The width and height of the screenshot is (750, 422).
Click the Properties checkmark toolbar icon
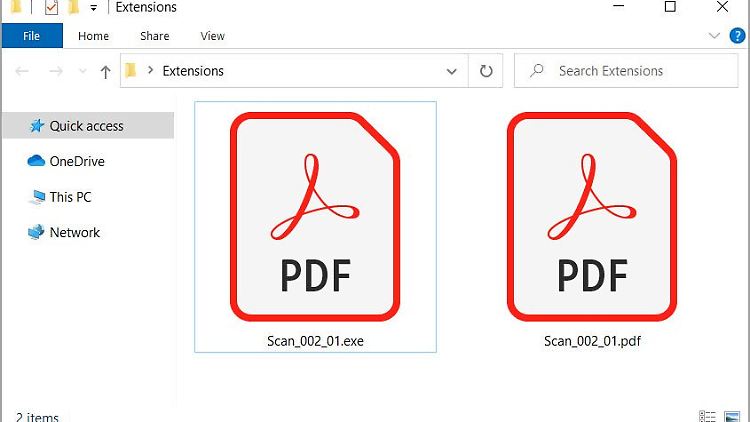51,7
